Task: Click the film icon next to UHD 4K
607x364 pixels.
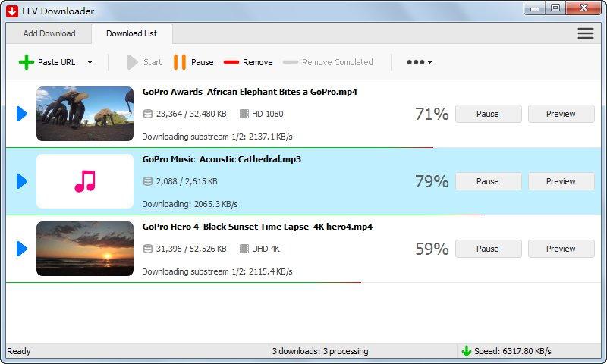Action: [244, 249]
